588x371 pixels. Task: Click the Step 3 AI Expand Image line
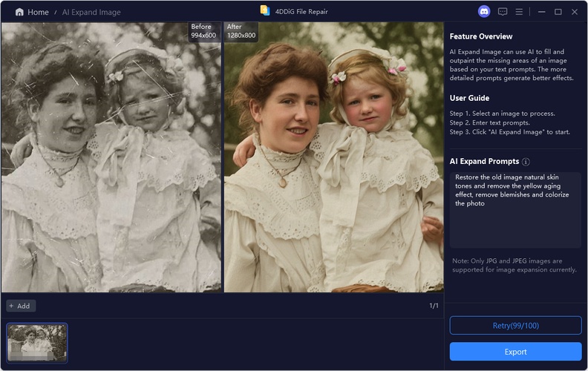tap(509, 132)
